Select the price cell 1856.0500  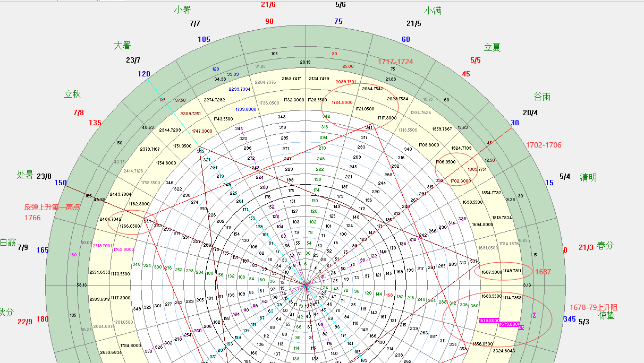click(482, 344)
